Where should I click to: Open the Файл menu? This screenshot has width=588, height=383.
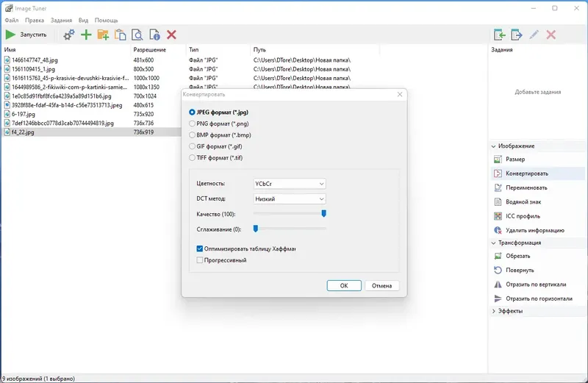12,21
